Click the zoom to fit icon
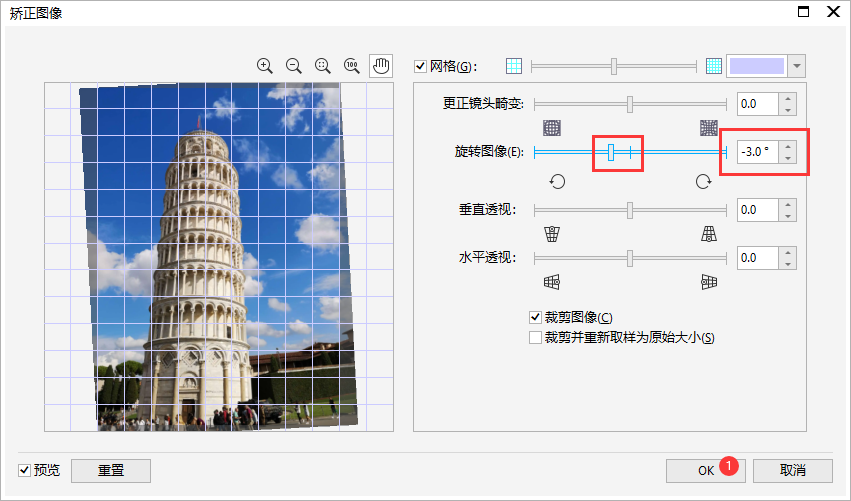 [x=323, y=66]
